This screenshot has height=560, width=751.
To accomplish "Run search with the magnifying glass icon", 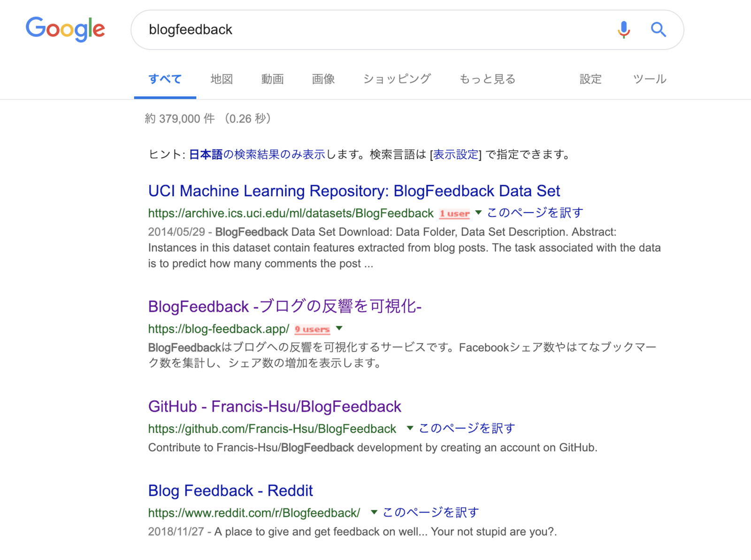I will click(659, 30).
